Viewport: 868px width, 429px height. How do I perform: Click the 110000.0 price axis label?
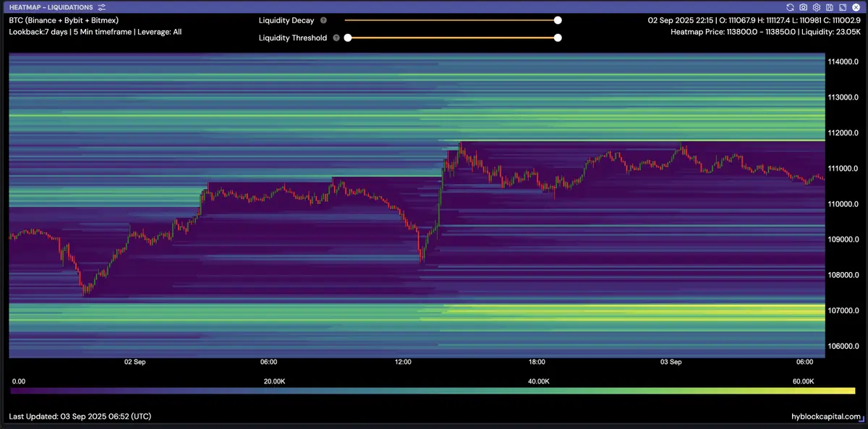pos(843,204)
